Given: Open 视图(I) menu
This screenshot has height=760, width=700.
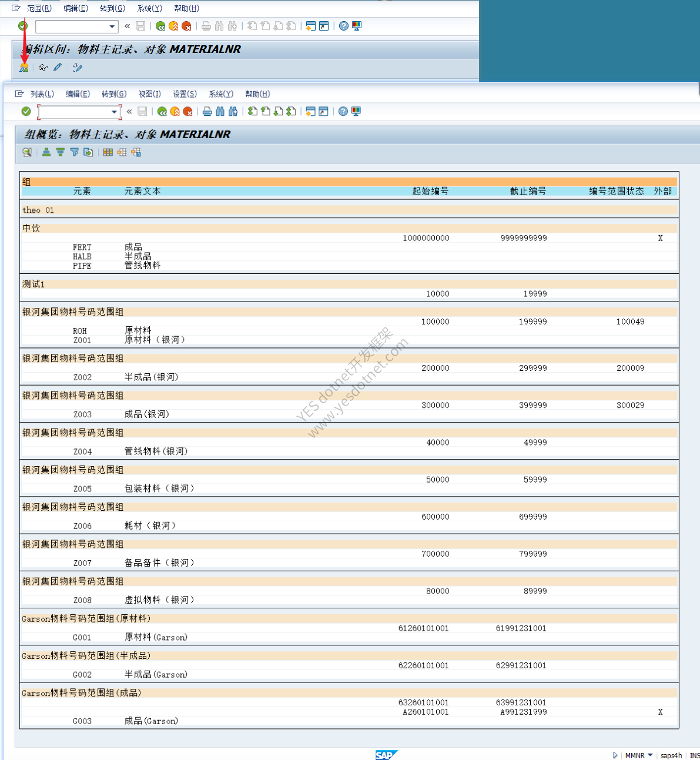Looking at the screenshot, I should (149, 94).
